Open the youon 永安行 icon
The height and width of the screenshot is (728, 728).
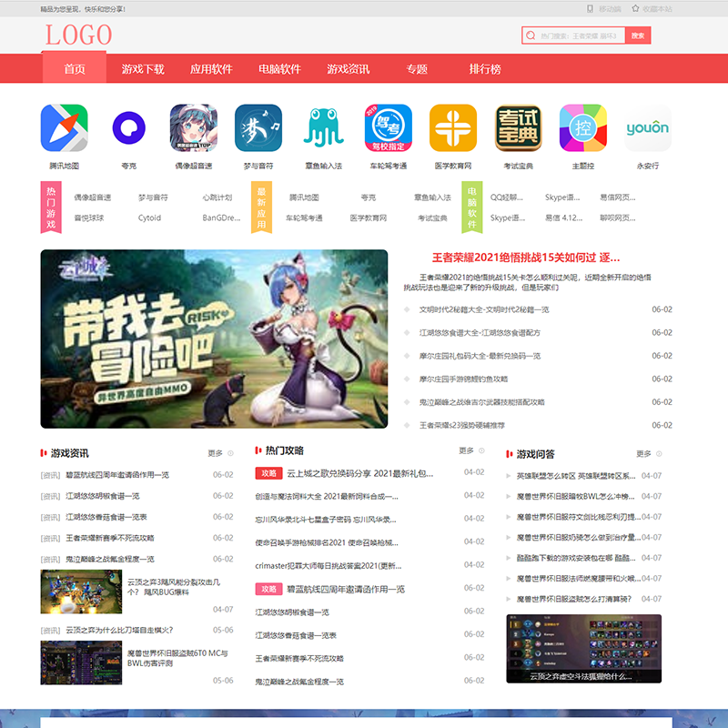coord(648,128)
